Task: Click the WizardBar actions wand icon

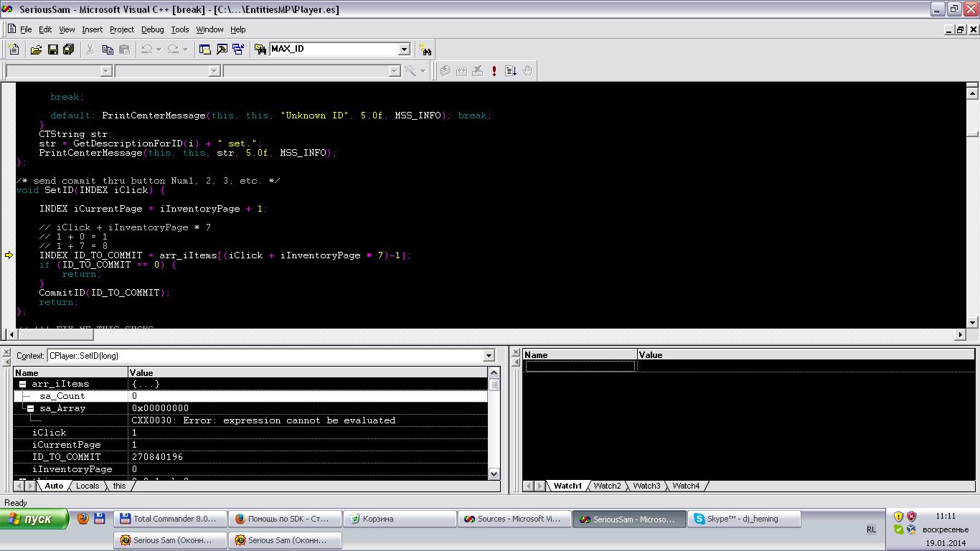Action: click(410, 70)
